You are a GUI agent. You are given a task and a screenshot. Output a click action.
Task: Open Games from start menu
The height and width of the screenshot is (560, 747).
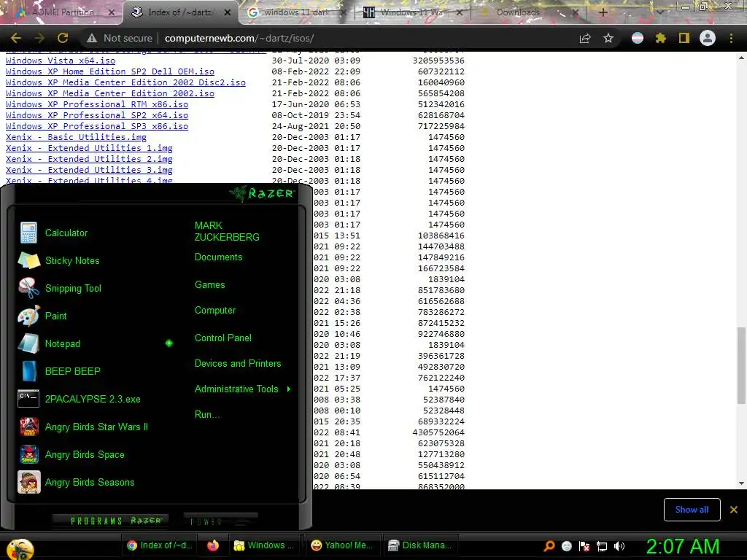coord(209,285)
